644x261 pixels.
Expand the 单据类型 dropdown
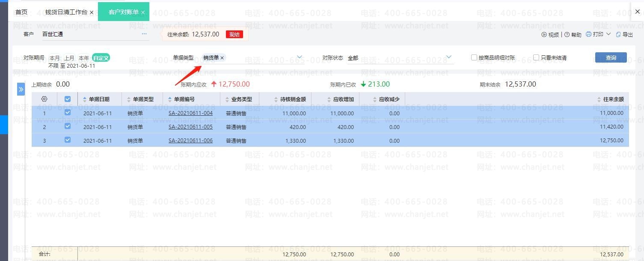coord(300,57)
